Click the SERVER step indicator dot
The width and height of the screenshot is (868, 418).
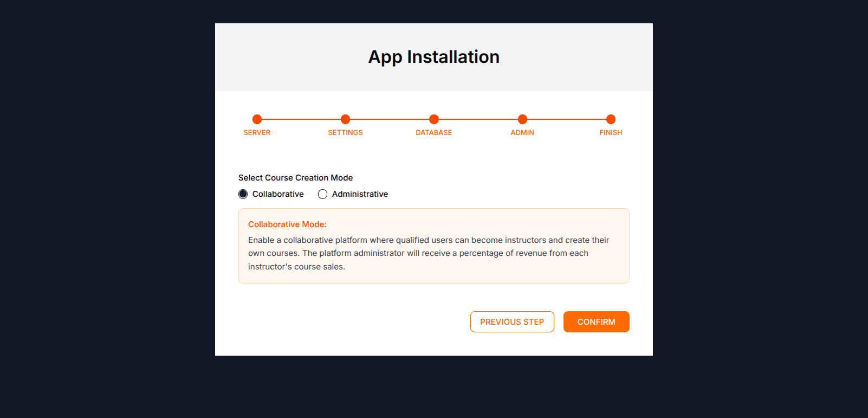point(257,119)
